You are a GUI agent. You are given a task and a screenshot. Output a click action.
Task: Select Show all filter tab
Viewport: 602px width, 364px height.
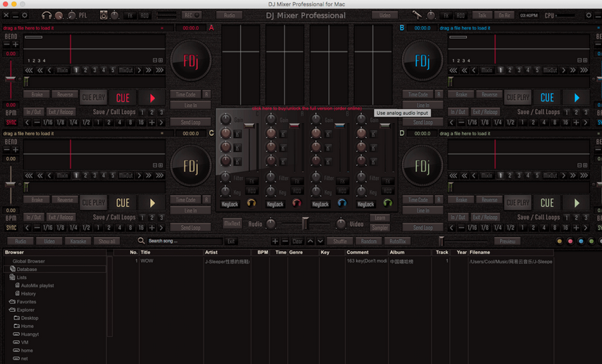point(107,241)
